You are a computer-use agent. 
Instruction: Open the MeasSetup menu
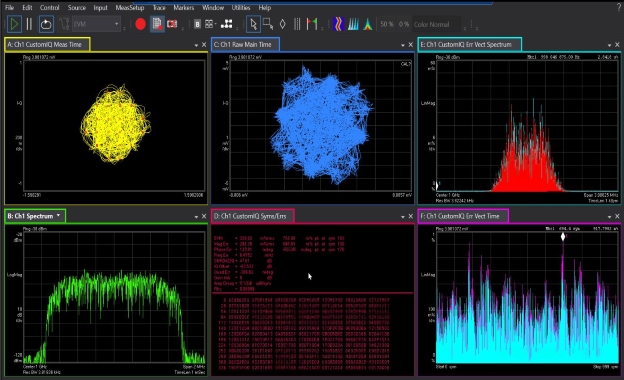tap(130, 8)
